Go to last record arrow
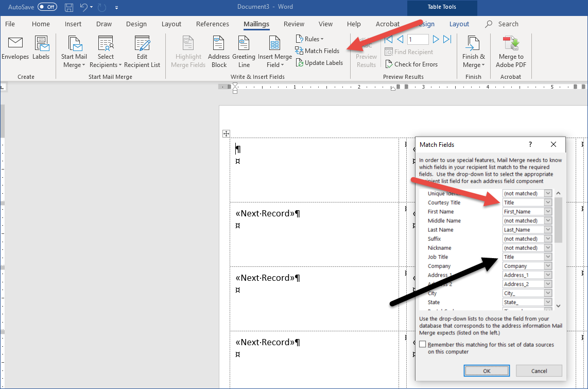Viewport: 588px width, 389px height. coord(447,39)
